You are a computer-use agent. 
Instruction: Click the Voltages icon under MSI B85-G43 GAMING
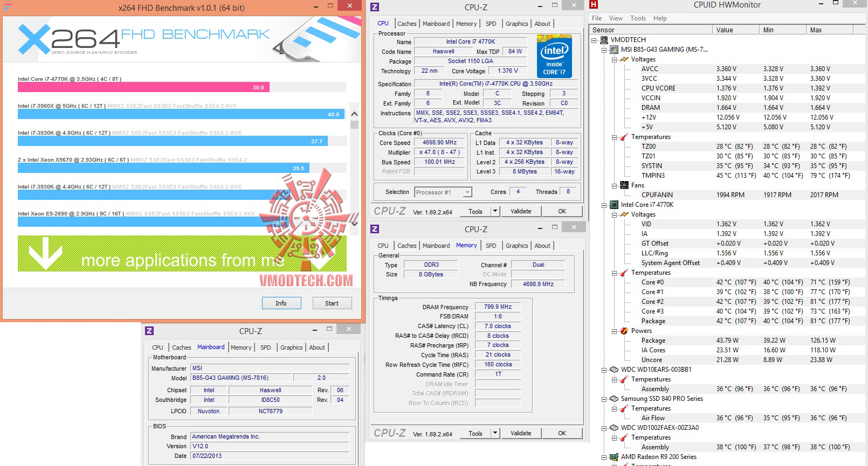coord(624,59)
